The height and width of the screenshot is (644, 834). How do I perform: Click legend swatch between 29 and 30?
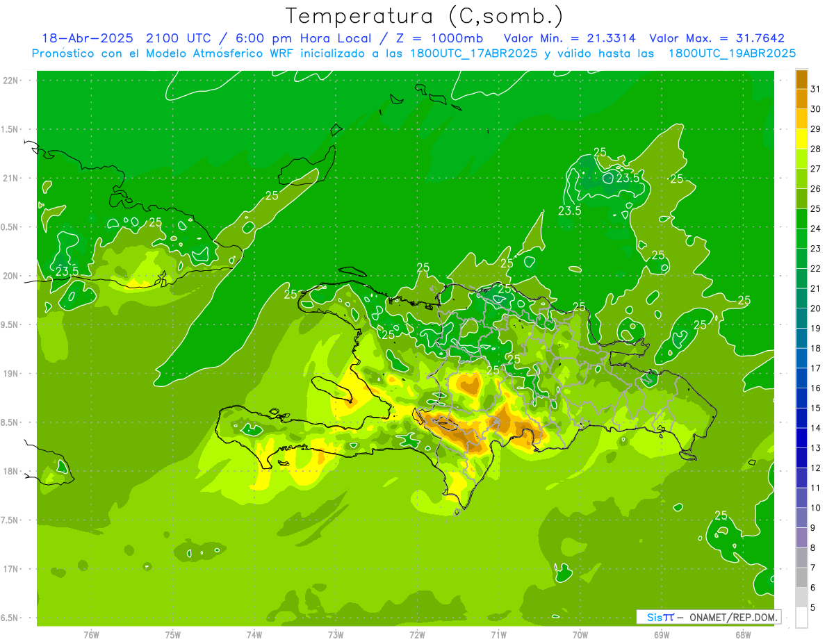pyautogui.click(x=801, y=119)
